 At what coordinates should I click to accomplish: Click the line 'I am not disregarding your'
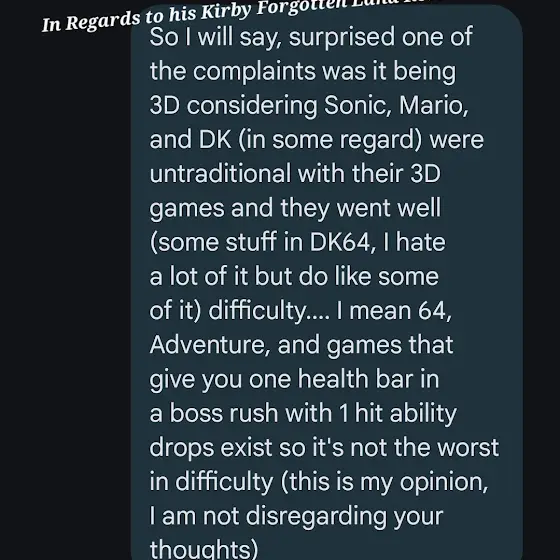(x=296, y=516)
